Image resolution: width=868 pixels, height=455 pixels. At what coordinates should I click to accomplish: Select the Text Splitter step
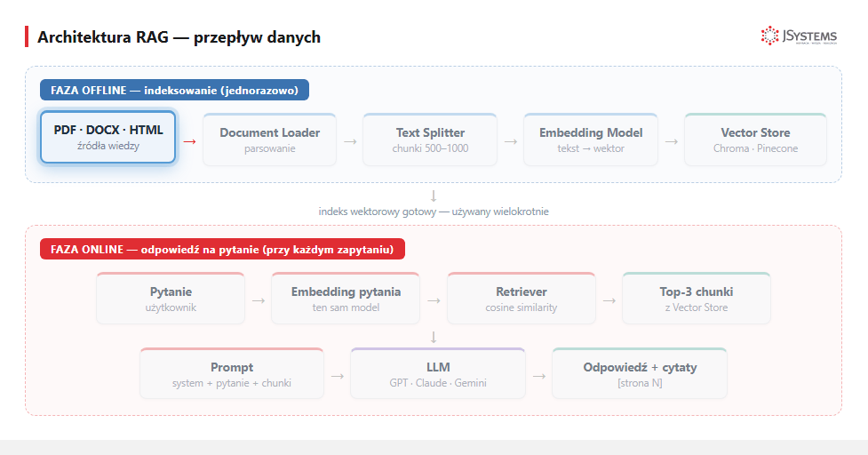tap(430, 140)
